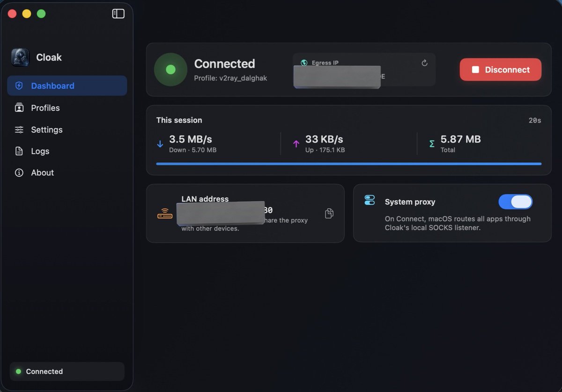This screenshot has width=562, height=392.
Task: Click the System proxy heading
Action: 410,202
